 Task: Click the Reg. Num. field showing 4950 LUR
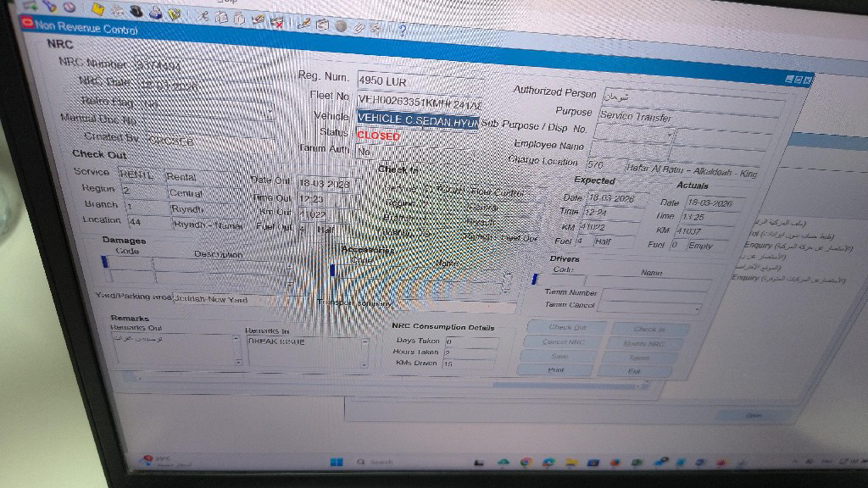[420, 81]
